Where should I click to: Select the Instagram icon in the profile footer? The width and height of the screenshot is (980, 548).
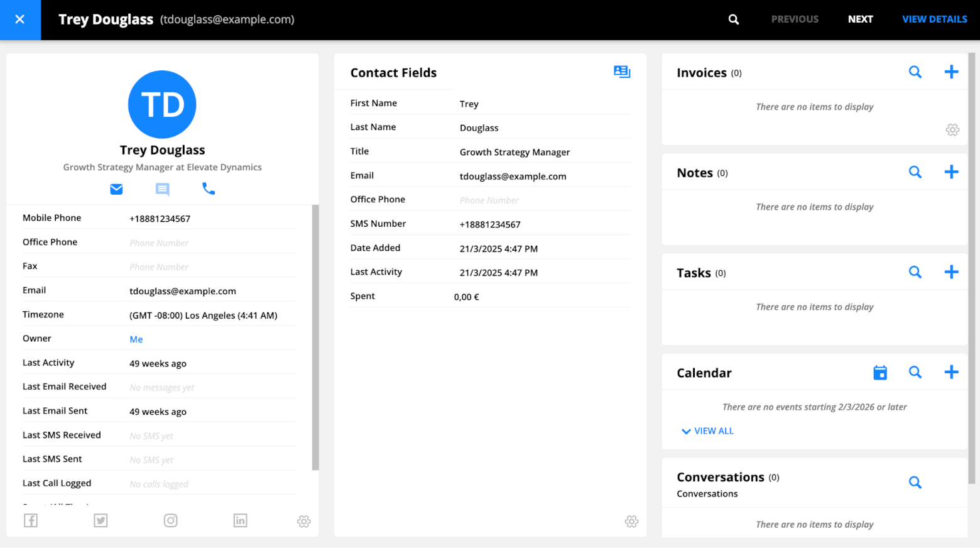click(x=170, y=520)
